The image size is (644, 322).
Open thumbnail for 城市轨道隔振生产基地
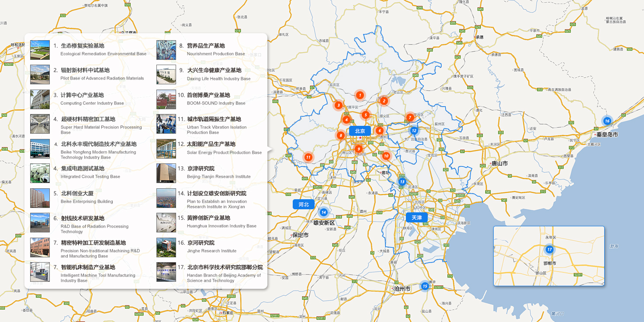pyautogui.click(x=166, y=124)
